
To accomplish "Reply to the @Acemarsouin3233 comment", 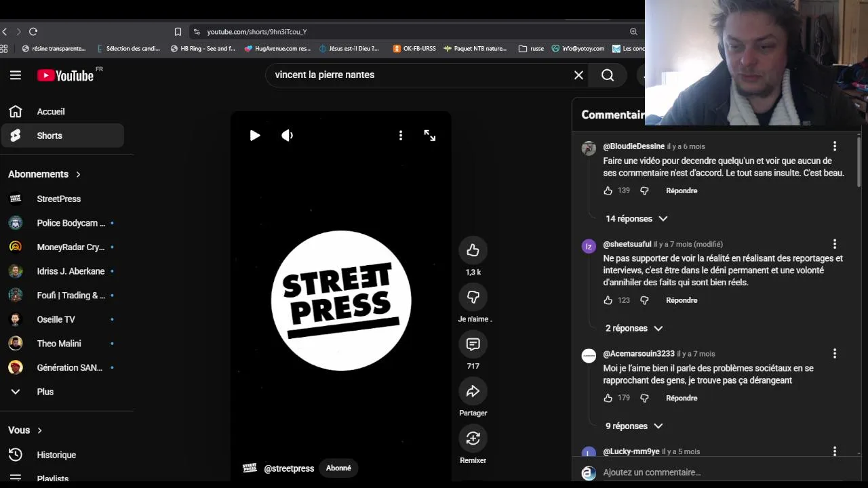I will (x=682, y=399).
